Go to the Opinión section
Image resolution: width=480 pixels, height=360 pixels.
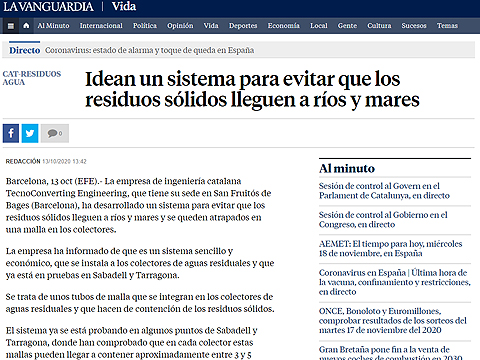click(180, 26)
